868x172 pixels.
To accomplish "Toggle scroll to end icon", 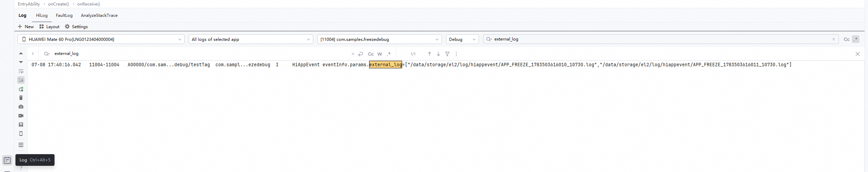I will (21, 80).
